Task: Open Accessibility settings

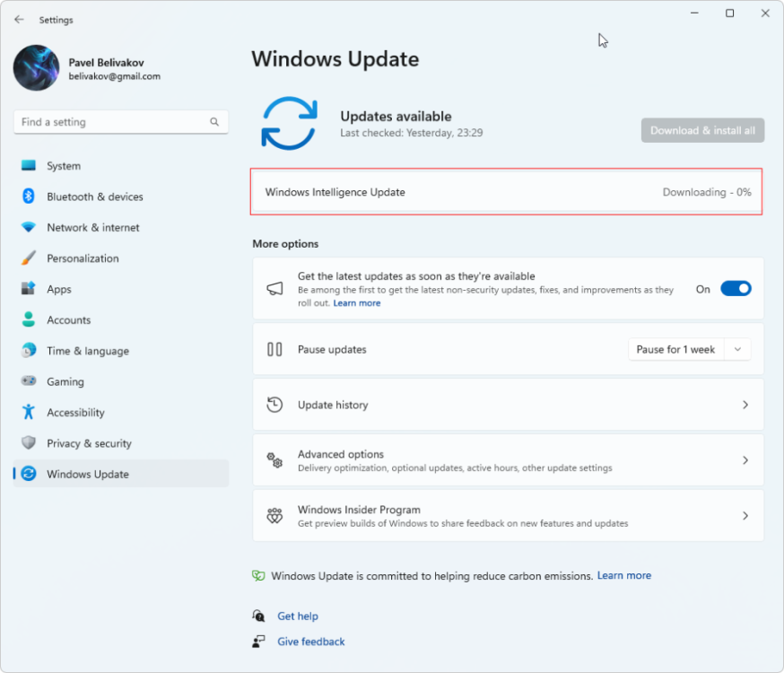Action: click(x=121, y=413)
